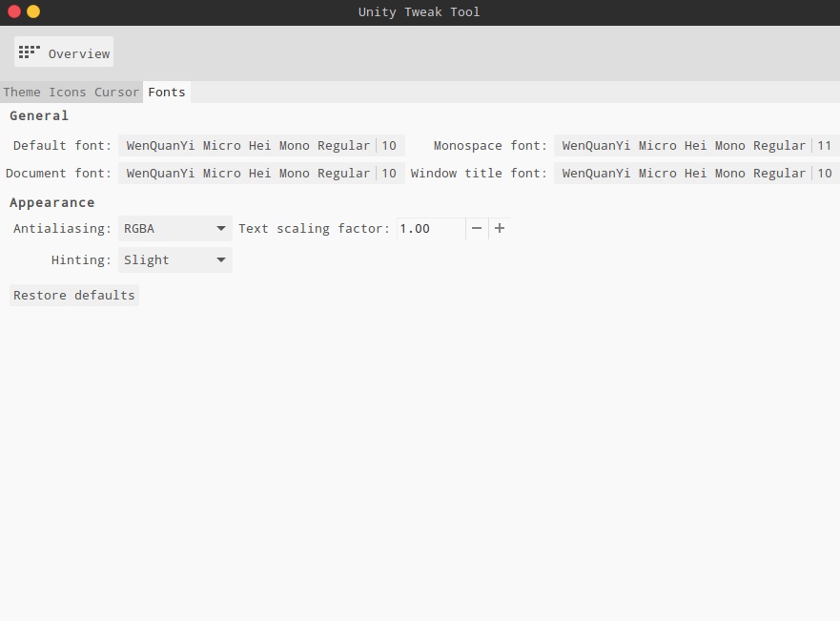Click the Unity Tweak Tool title bar text
This screenshot has height=621, width=840.
click(420, 12)
